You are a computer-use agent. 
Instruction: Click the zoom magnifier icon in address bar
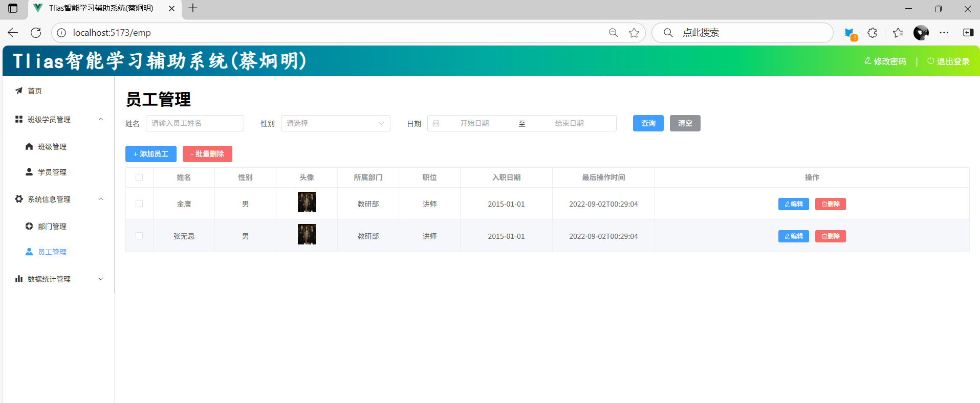point(613,33)
